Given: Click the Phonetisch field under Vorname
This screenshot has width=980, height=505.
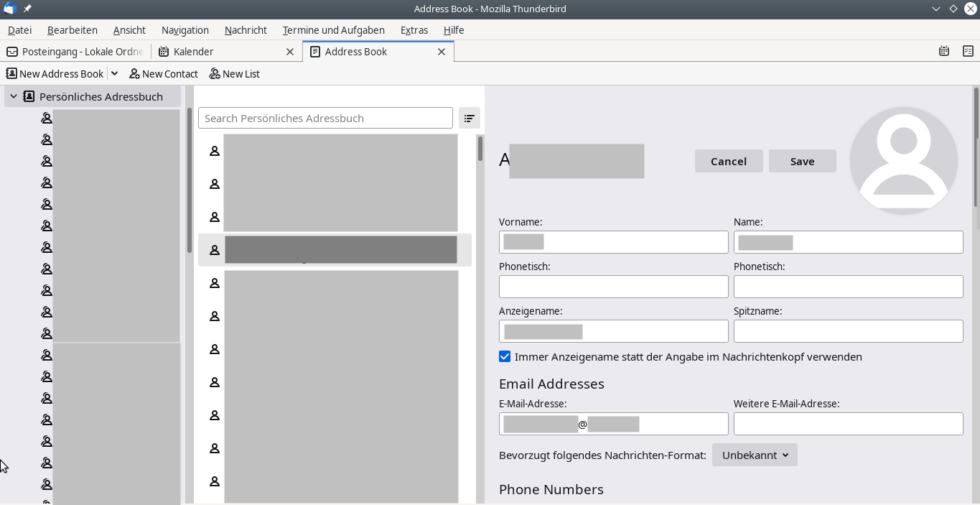Looking at the screenshot, I should pyautogui.click(x=614, y=287).
